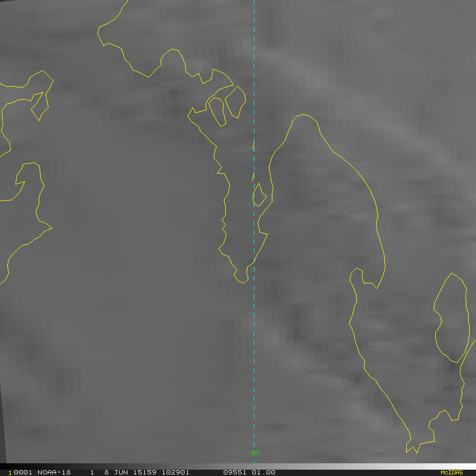Click the green 90 longitude label
The width and height of the screenshot is (476, 476).
click(x=255, y=453)
